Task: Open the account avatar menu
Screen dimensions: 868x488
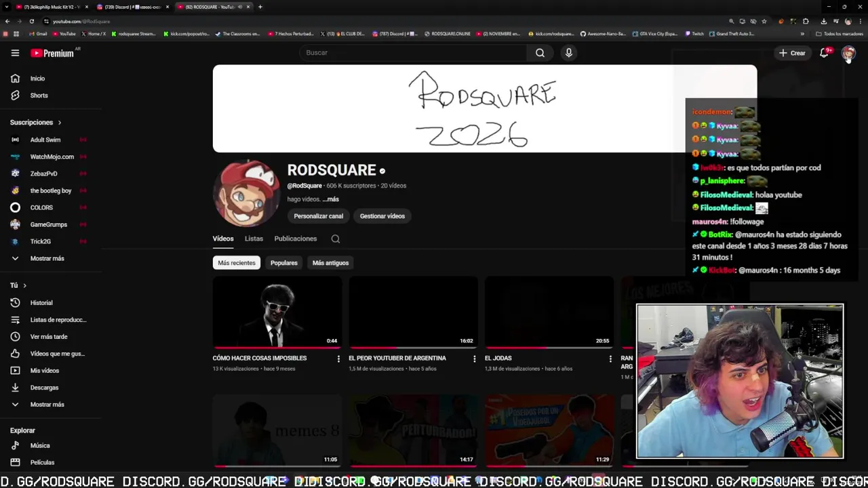Action: [848, 53]
